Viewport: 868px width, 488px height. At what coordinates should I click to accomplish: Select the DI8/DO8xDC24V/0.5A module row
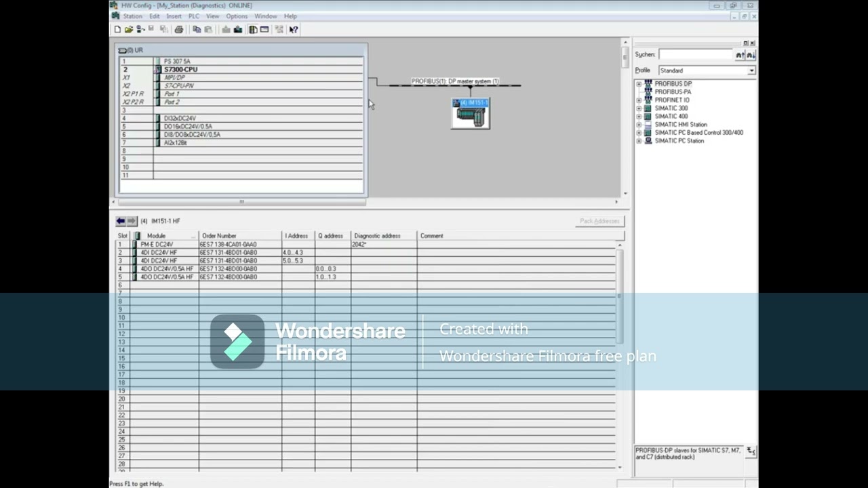coord(241,135)
